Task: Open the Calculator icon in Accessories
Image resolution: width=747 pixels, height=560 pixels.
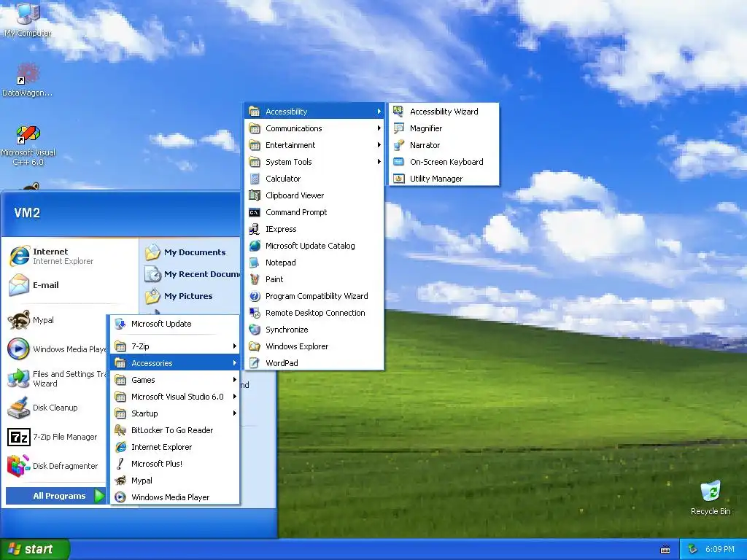Action: (x=255, y=179)
